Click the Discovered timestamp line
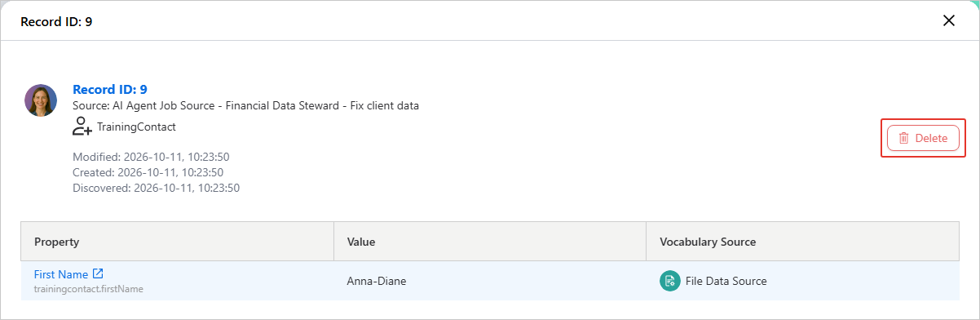This screenshot has width=980, height=320. coord(156,188)
